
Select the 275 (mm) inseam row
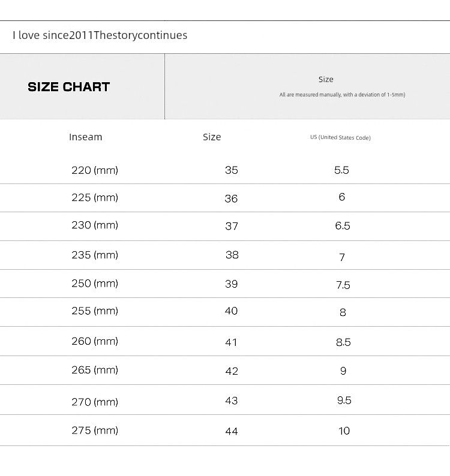click(x=95, y=430)
